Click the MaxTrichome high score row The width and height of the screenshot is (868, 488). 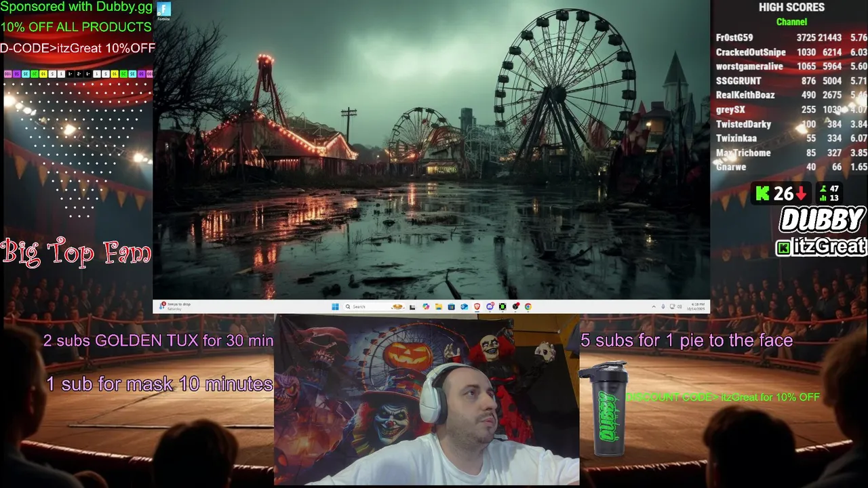click(791, 152)
